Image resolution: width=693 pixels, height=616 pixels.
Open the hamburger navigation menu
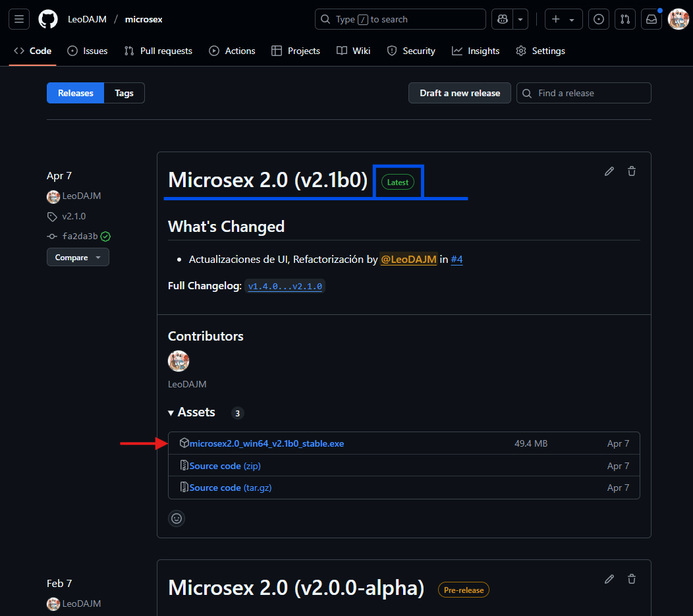tap(19, 19)
